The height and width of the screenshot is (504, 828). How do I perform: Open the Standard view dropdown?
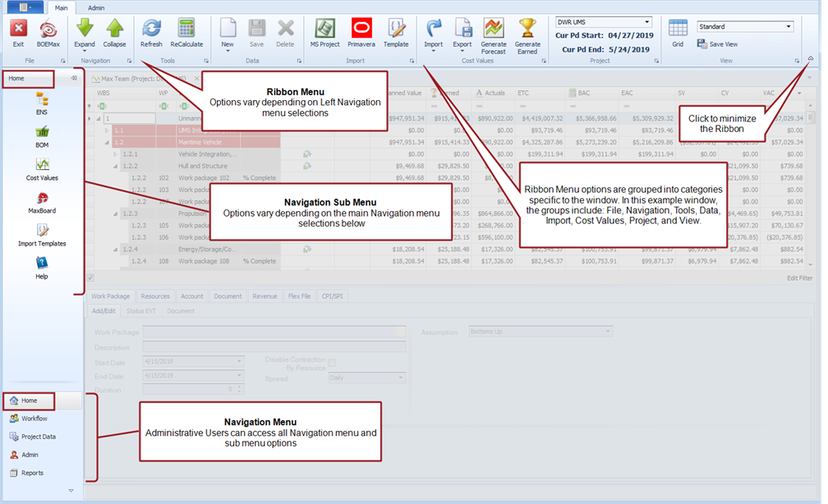(745, 27)
